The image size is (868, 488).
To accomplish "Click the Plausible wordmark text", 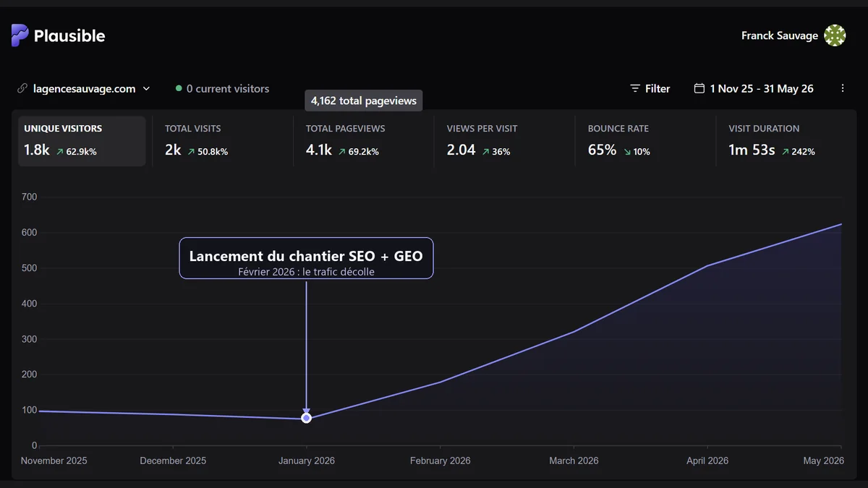I will point(69,35).
